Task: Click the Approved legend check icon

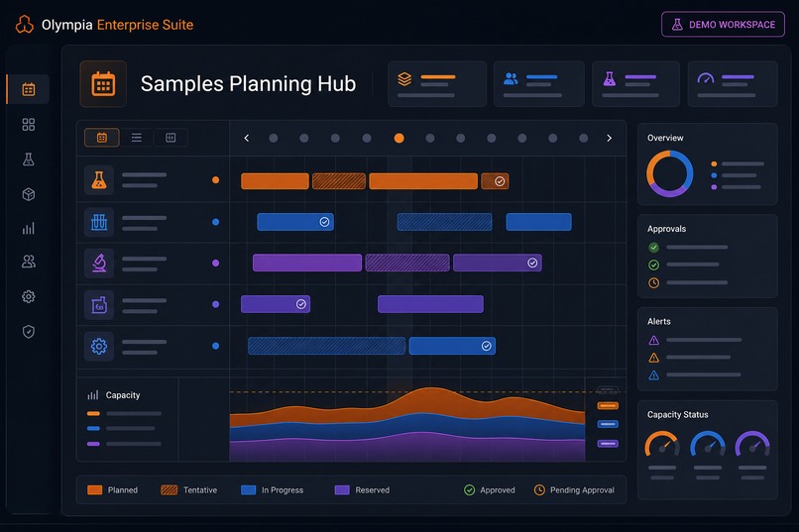Action: click(x=469, y=489)
